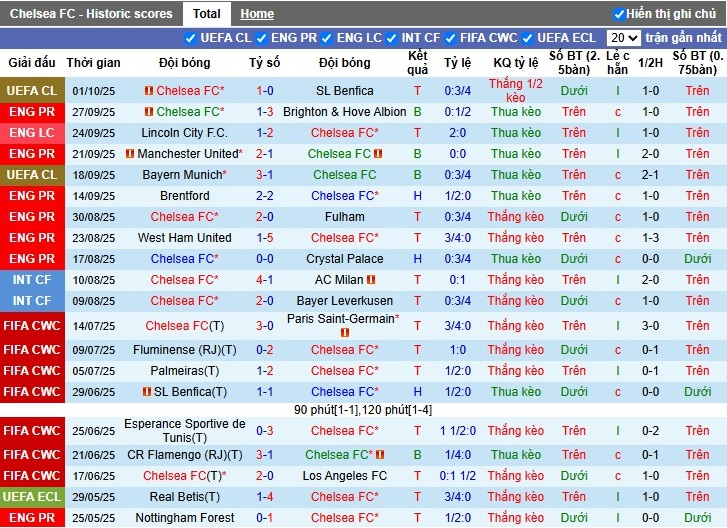Open Crystal Palace team link
Viewport: 727px width, 528px height.
point(344,259)
